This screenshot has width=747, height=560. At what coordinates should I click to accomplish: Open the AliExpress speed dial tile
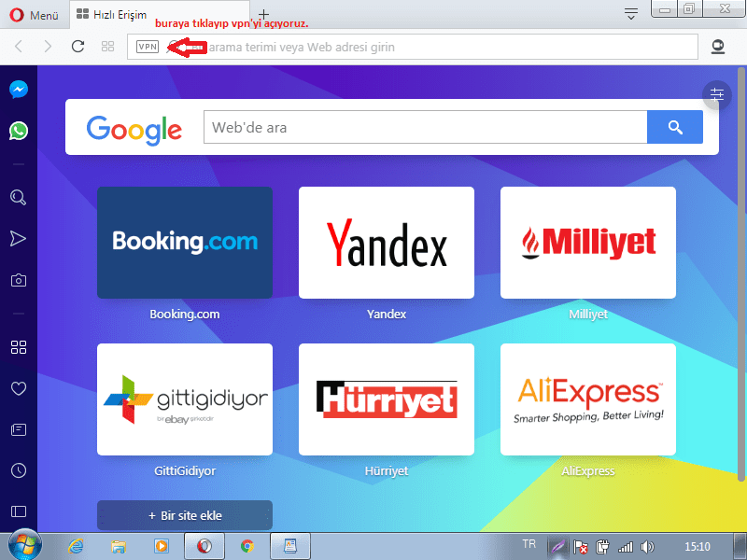(588, 399)
